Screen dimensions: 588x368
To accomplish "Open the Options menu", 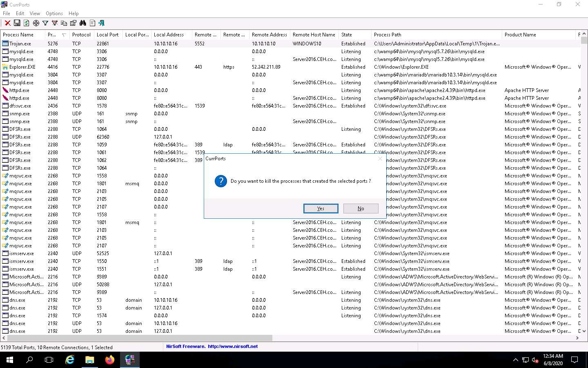I will [x=54, y=13].
